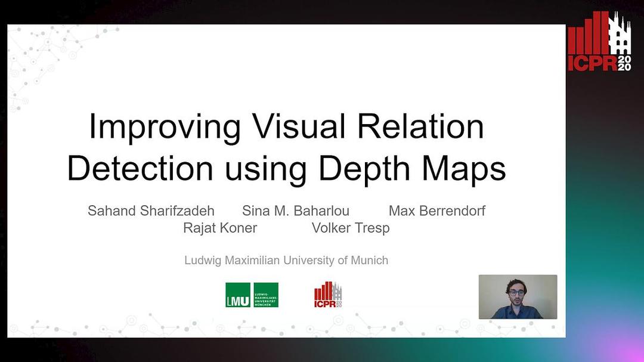Click 'Detection using Depth Maps' title line

point(286,168)
